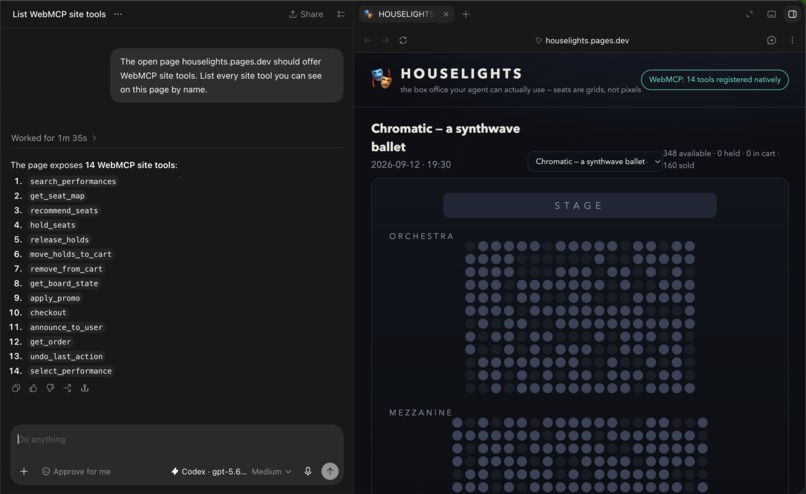Image resolution: width=806 pixels, height=494 pixels.
Task: Close the HOUSELIGHTS browser tab
Action: 446,14
